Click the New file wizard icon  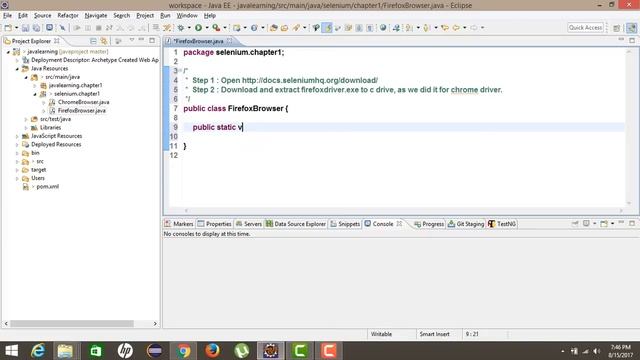(8, 28)
